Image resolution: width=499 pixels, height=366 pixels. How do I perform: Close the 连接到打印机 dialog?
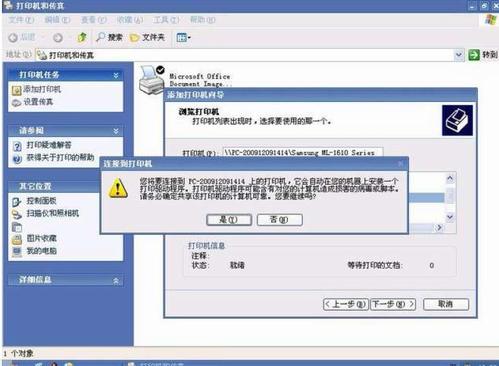401,163
